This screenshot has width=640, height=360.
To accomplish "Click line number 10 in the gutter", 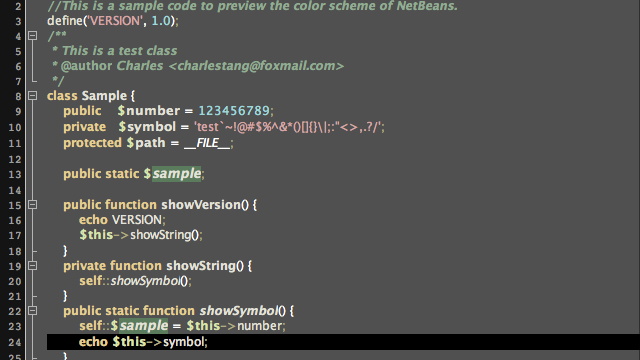I will point(15,127).
